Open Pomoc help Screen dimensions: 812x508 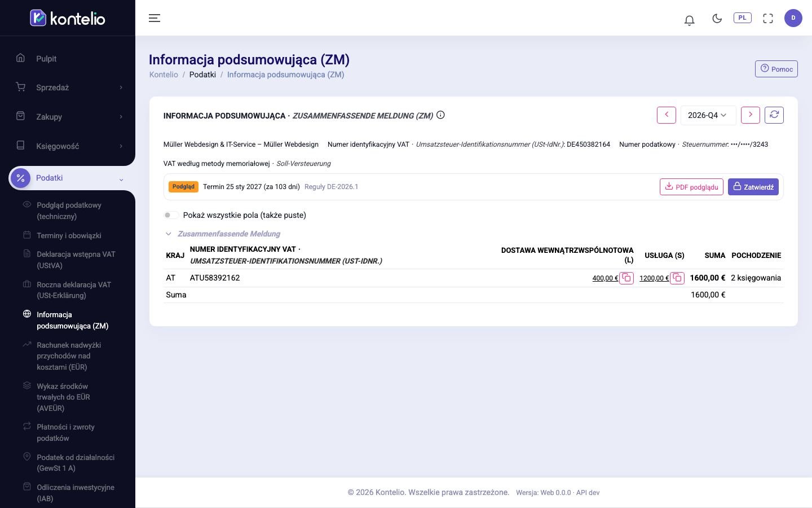tap(776, 69)
